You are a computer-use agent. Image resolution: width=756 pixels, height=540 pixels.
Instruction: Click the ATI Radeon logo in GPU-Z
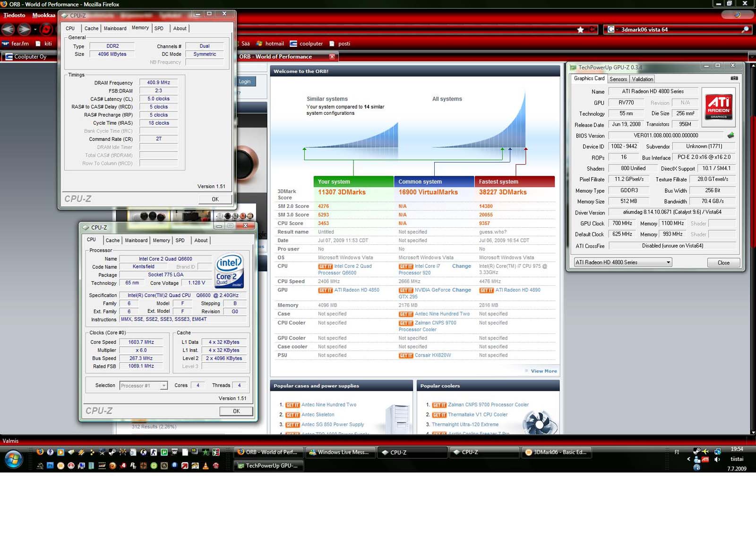pos(719,107)
